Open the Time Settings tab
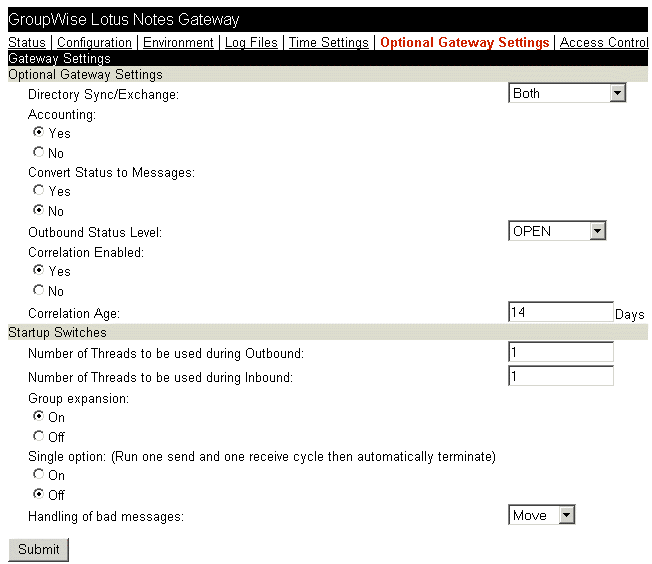 328,42
